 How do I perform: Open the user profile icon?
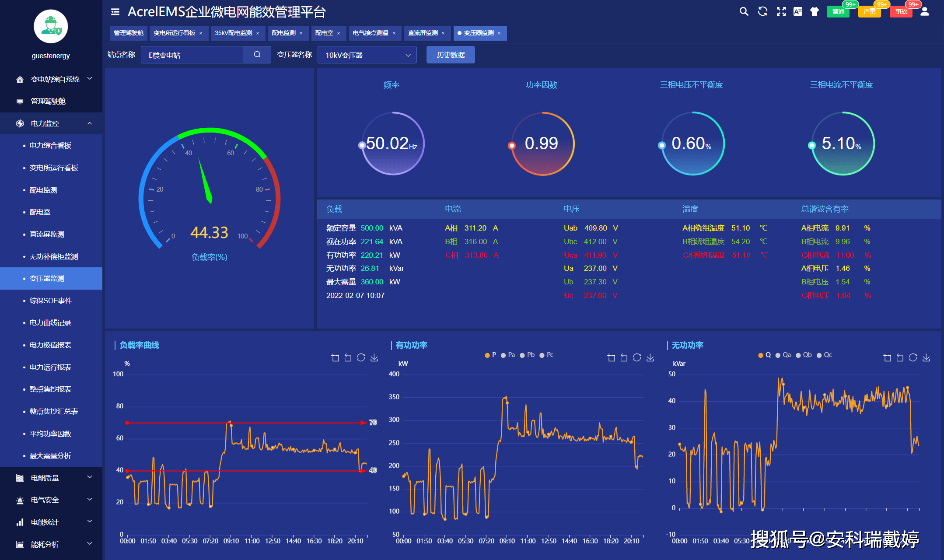[925, 11]
